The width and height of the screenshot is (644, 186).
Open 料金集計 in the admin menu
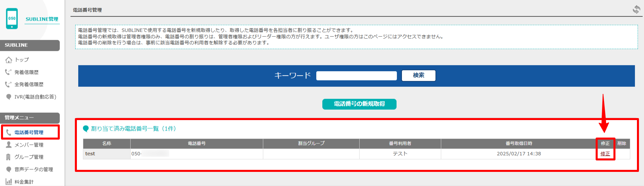24,182
